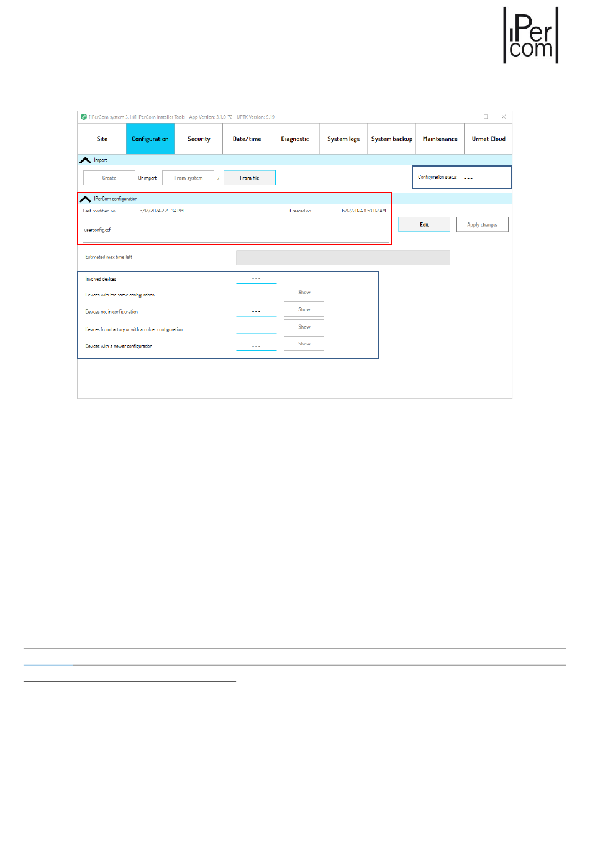Viewport: 590px width, 868px height.
Task: Click the Configuration status field
Action: 462,177
